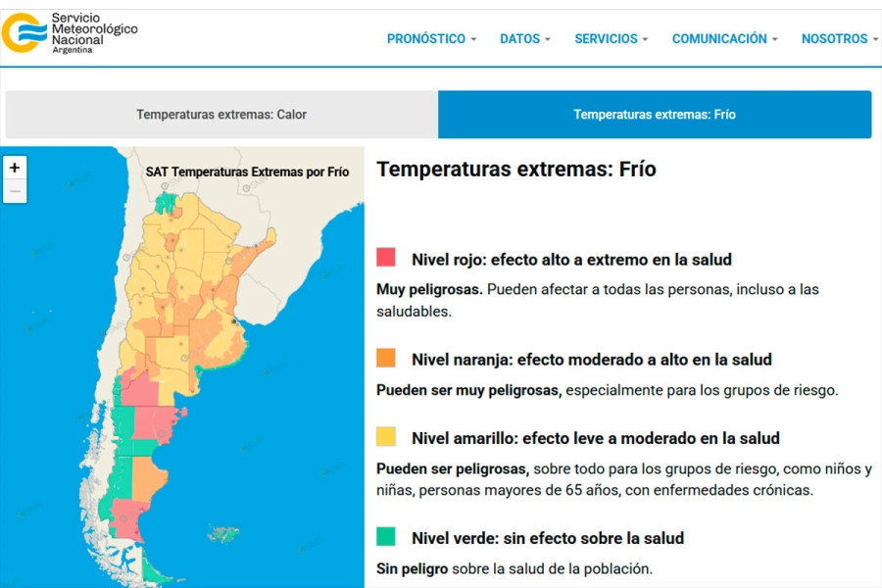Screen dimensions: 882x588
Task: Expand the DATOS menu
Action: point(524,39)
